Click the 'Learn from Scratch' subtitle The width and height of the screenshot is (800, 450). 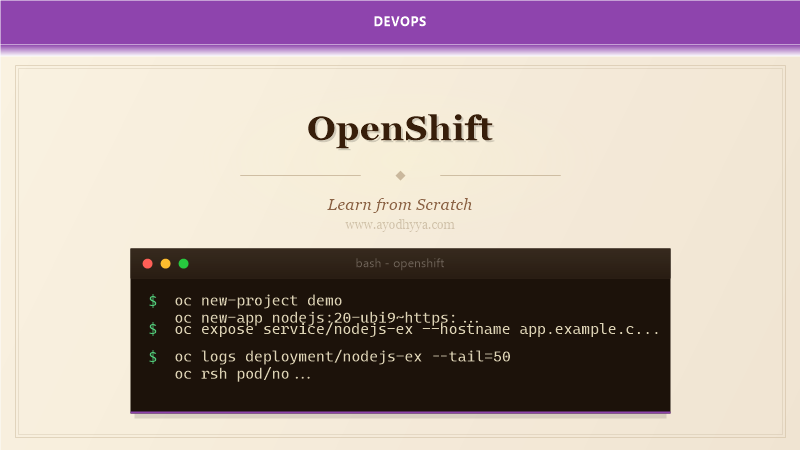pos(400,205)
